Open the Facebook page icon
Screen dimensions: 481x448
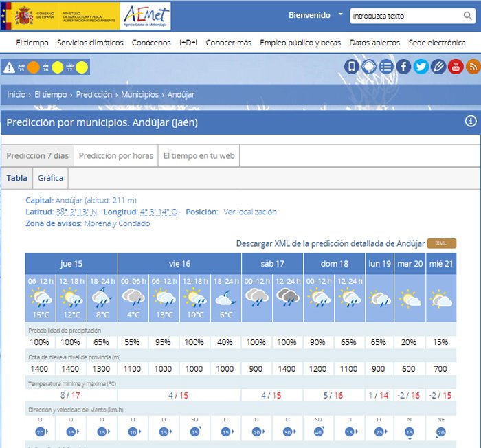click(x=403, y=67)
